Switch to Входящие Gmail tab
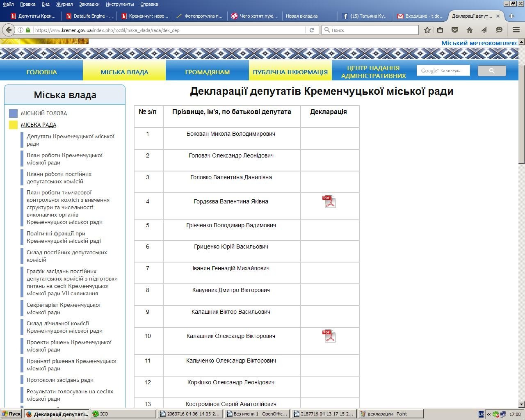This screenshot has height=420, width=525. (421, 16)
